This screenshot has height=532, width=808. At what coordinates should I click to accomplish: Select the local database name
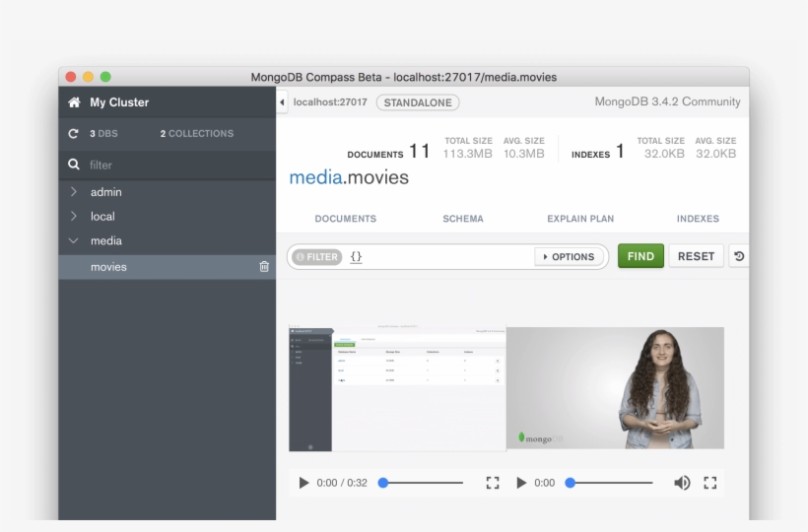pos(102,217)
